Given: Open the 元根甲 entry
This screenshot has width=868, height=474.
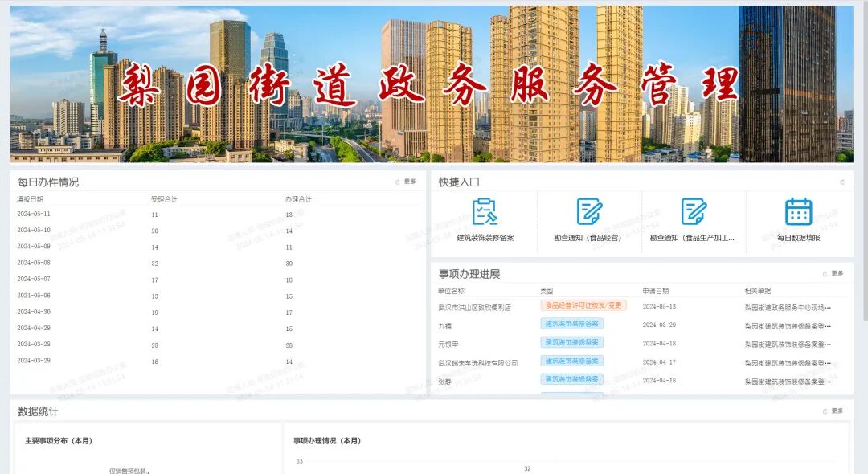Looking at the screenshot, I should [x=448, y=345].
